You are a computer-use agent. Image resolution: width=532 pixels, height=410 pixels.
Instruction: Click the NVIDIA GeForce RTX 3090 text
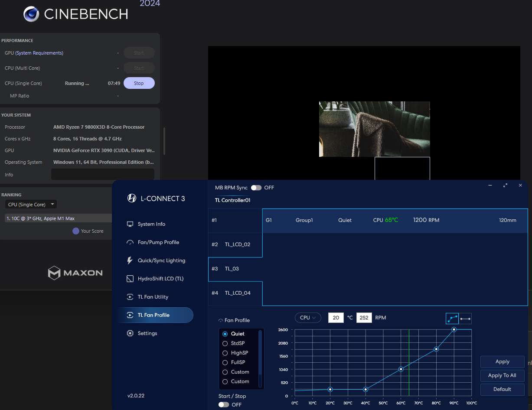point(104,150)
